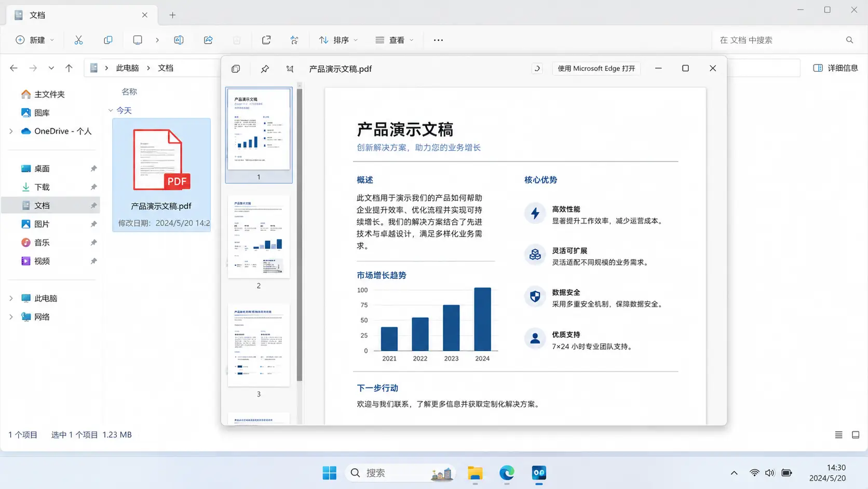Click the 市场增长趋势 heading in preview
The image size is (868, 489).
[x=382, y=275]
